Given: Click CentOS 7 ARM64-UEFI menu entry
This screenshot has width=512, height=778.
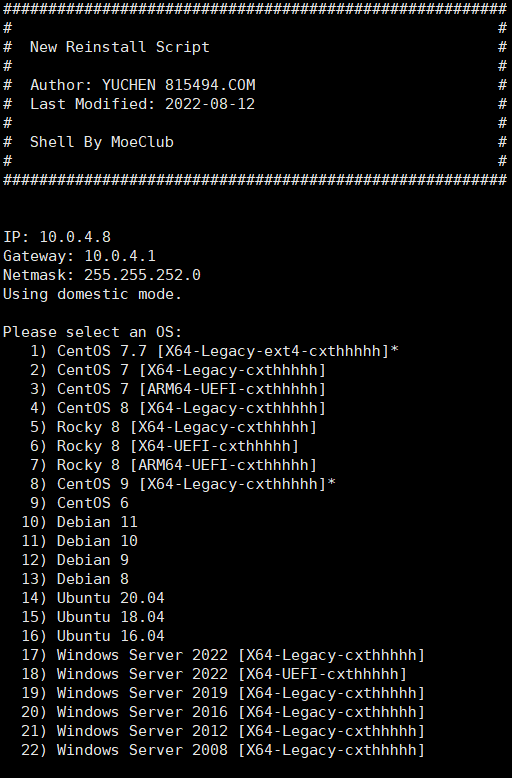Looking at the screenshot, I should [x=178, y=389].
